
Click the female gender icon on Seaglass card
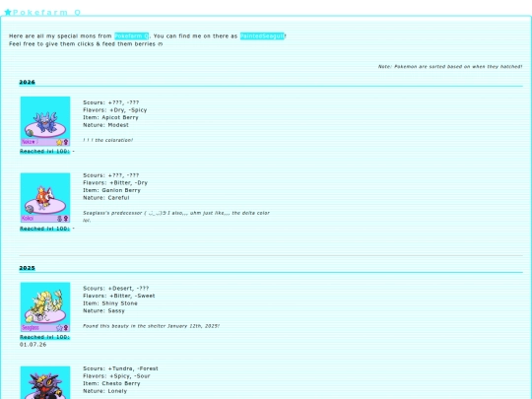[66, 328]
